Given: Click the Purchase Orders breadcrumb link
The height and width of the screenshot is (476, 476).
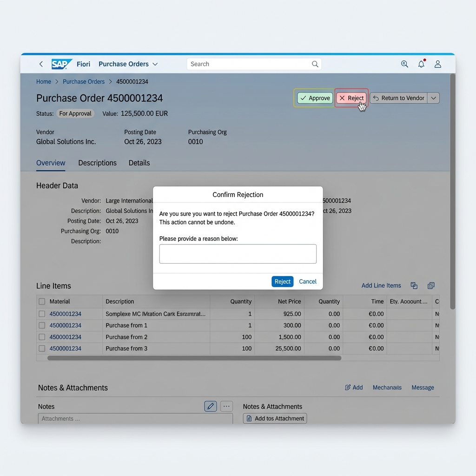Looking at the screenshot, I should click(84, 82).
